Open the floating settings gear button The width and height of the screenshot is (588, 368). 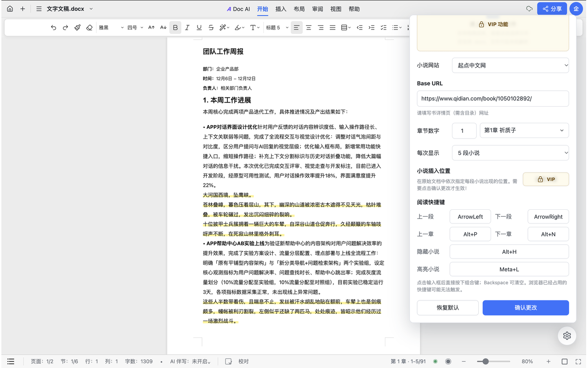click(567, 336)
